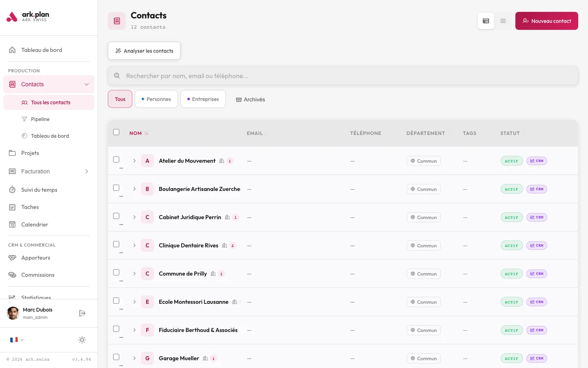Click the Nouveau contact button
Viewport: 588px width, 368px height.
point(546,21)
